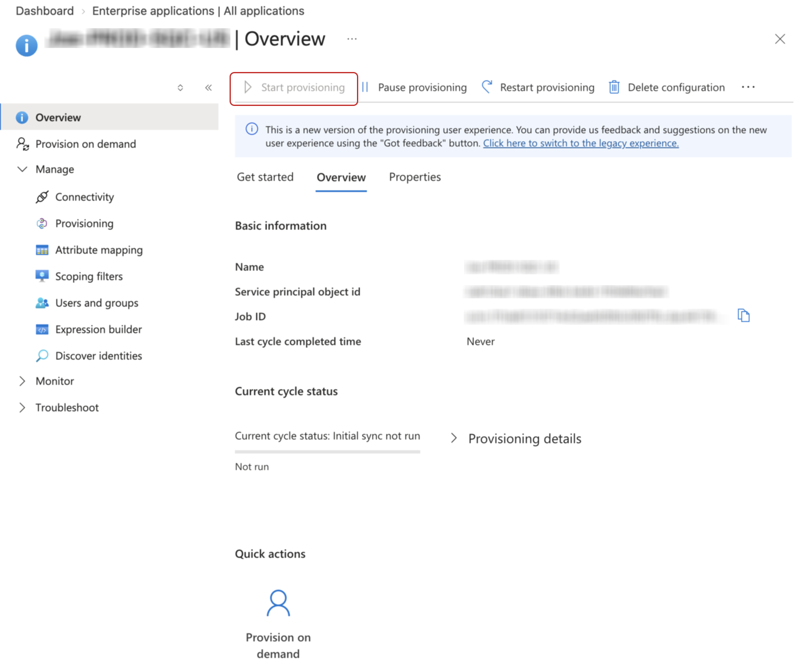Close the Overview blade

click(x=780, y=39)
